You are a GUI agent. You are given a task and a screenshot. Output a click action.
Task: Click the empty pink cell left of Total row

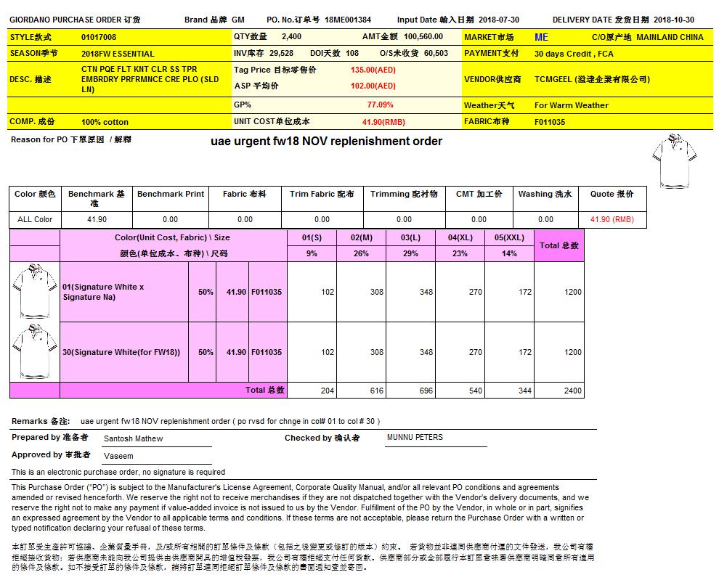tap(34, 391)
